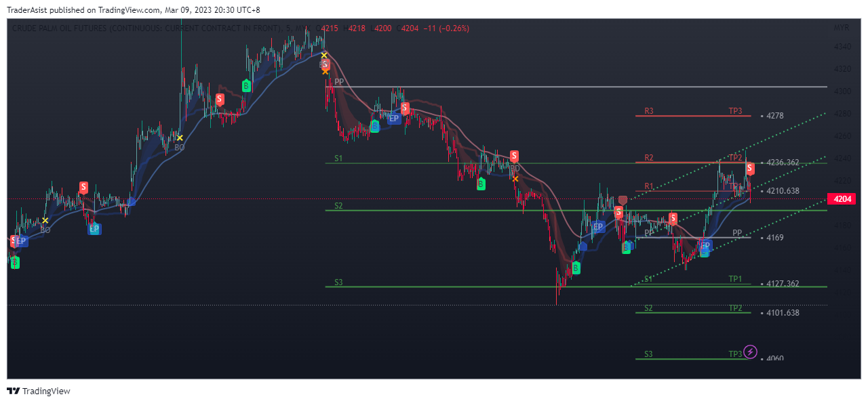Click the R2 resistance label
The image size is (868, 403).
(x=649, y=158)
